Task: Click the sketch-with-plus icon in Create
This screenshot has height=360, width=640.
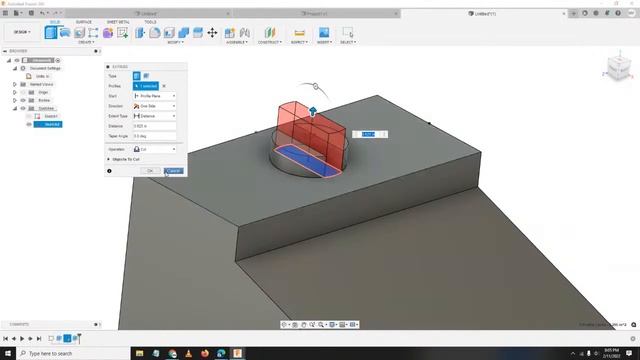Action: click(x=122, y=33)
